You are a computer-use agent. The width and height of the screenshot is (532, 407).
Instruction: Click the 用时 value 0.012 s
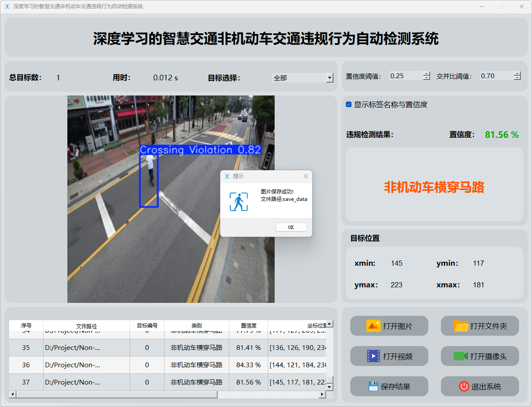coord(166,78)
